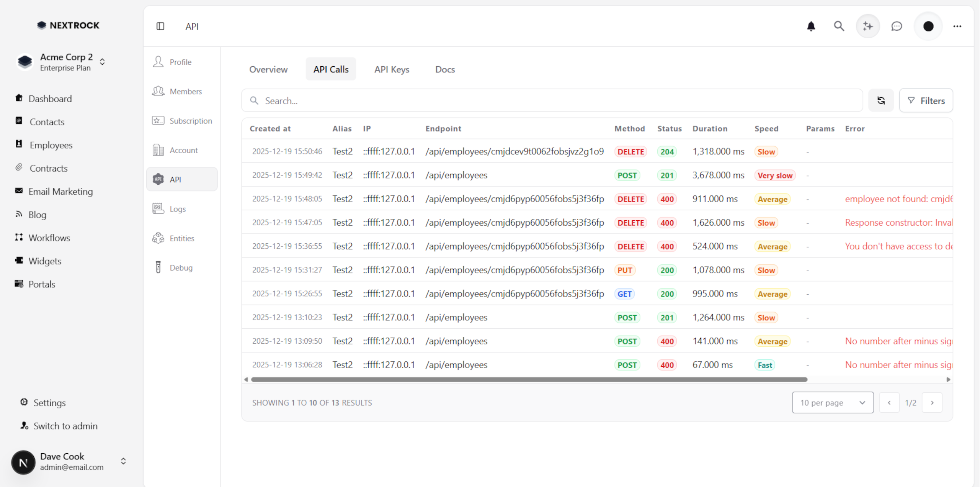The height and width of the screenshot is (487, 980).
Task: Click the refresh icon next to Filters
Action: [x=881, y=100]
